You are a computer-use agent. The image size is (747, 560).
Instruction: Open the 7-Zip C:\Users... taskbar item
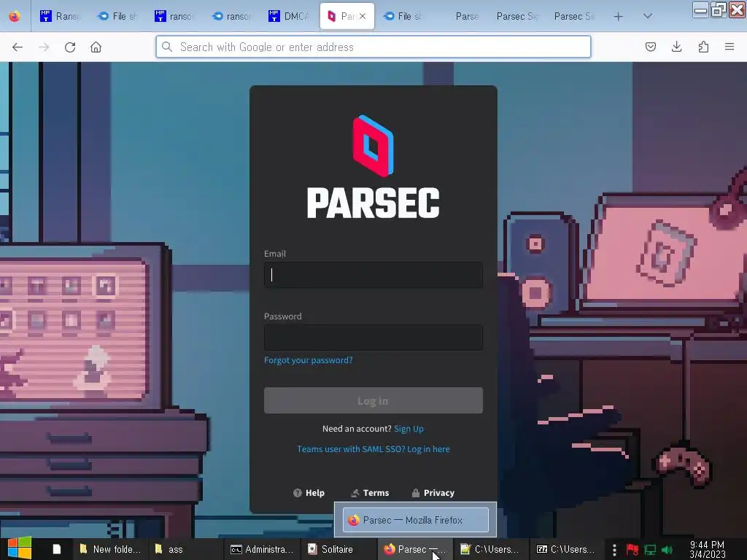566,549
